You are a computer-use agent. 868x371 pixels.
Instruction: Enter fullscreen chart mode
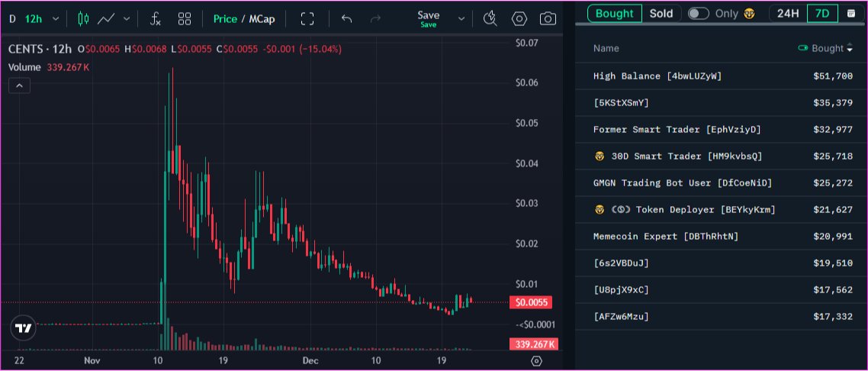pos(307,19)
